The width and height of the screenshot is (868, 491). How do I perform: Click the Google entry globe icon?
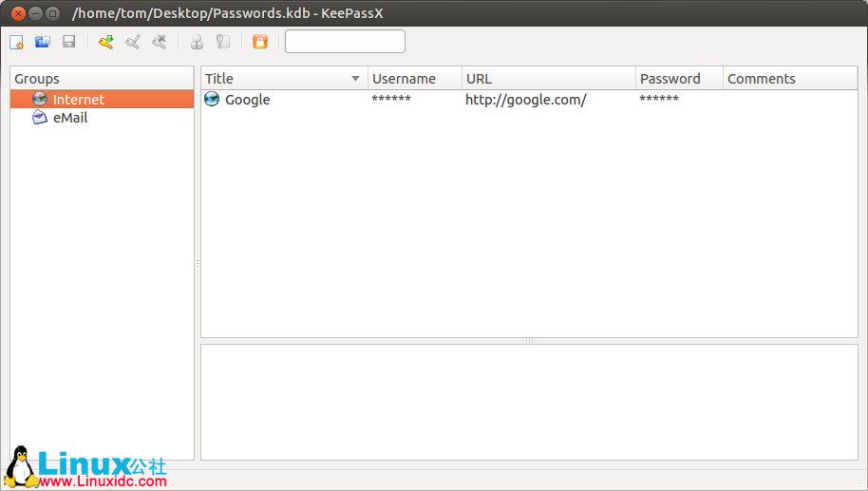click(x=212, y=99)
